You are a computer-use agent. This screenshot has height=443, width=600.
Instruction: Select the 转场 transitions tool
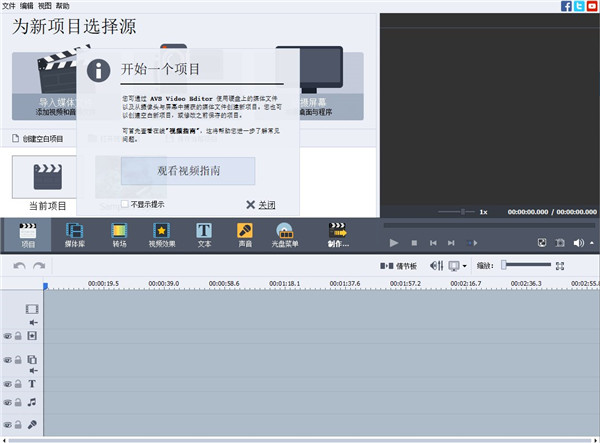tap(119, 234)
